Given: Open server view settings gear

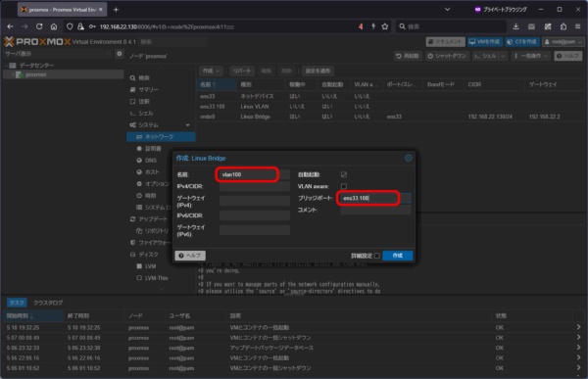Looking at the screenshot, I should (120, 54).
